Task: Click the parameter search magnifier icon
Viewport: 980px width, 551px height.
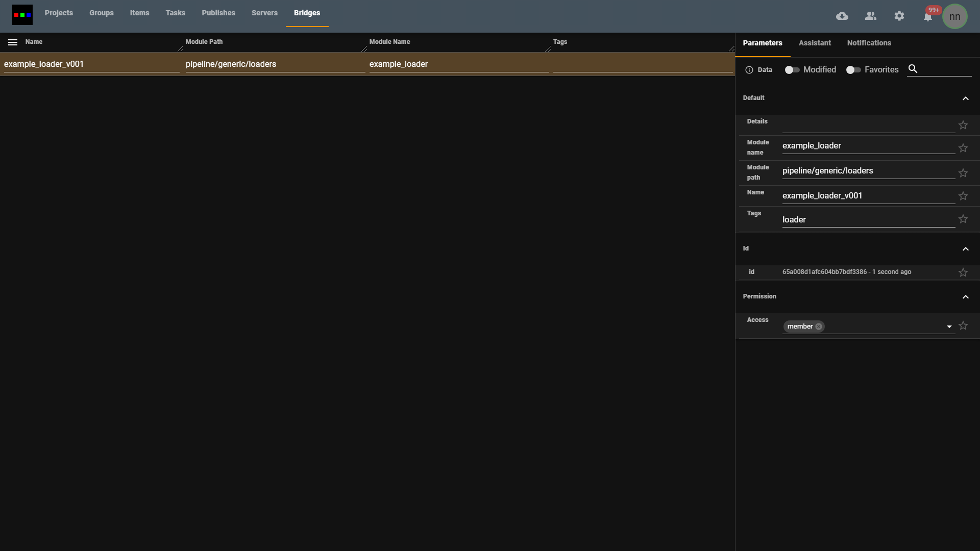Action: tap(913, 69)
